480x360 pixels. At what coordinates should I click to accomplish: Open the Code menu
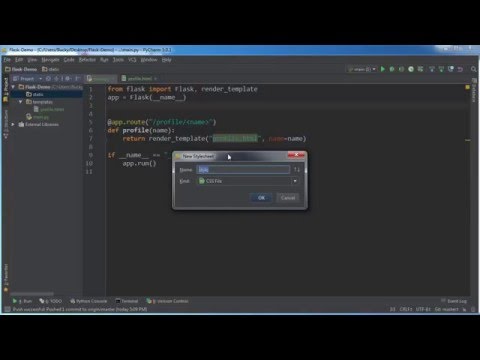(x=69, y=60)
